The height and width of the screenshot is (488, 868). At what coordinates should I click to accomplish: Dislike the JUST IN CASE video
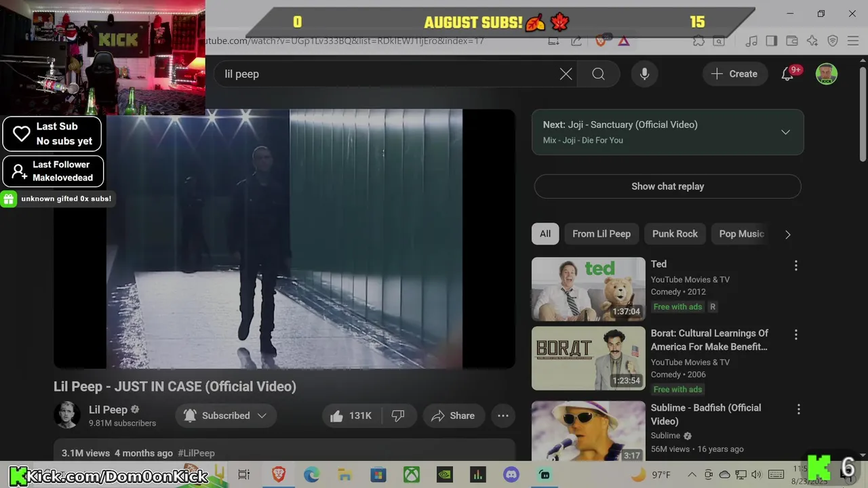tap(398, 415)
